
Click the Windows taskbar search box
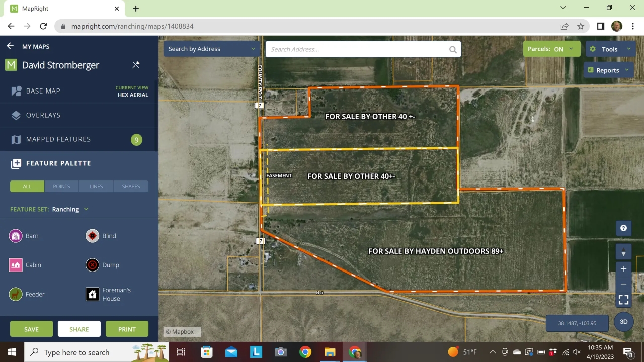97,352
